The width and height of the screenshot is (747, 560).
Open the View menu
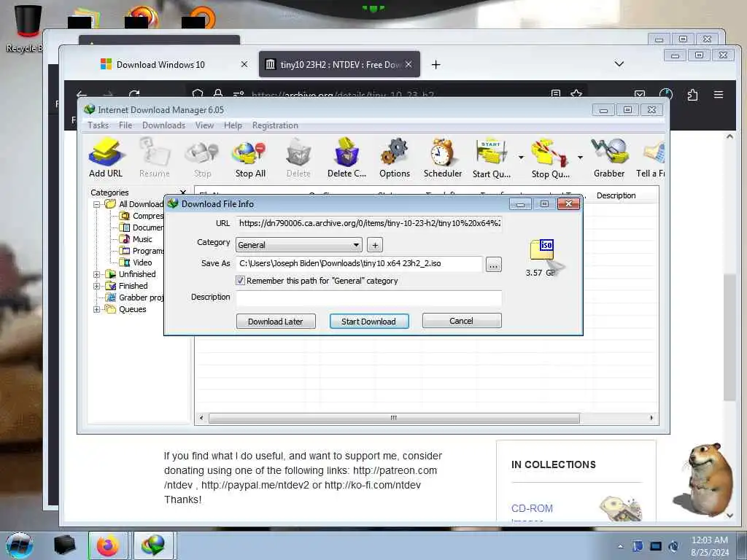pyautogui.click(x=204, y=125)
